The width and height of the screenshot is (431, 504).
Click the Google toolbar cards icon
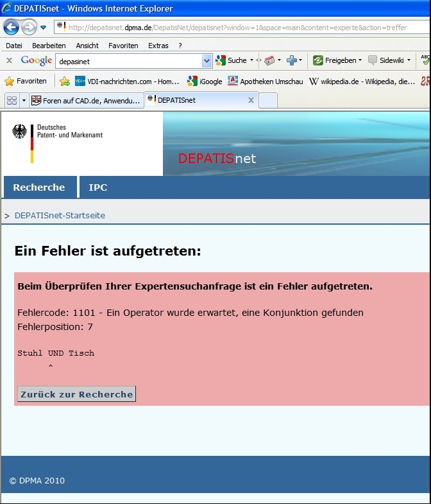(269, 60)
